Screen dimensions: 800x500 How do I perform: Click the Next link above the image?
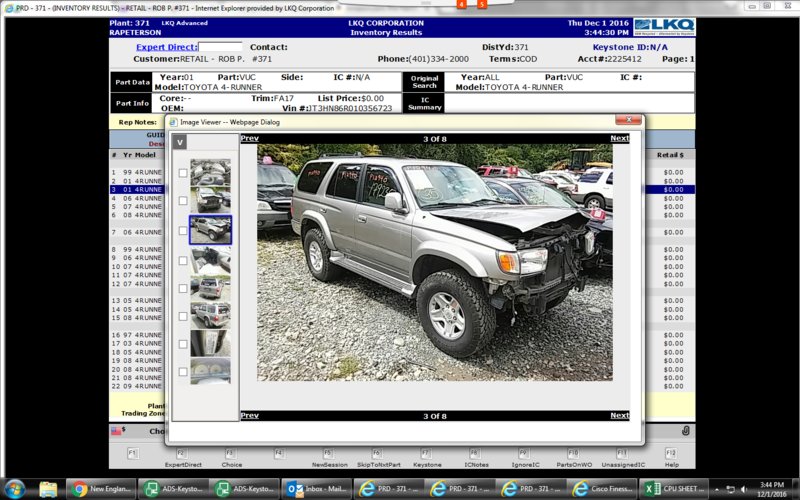pyautogui.click(x=619, y=138)
